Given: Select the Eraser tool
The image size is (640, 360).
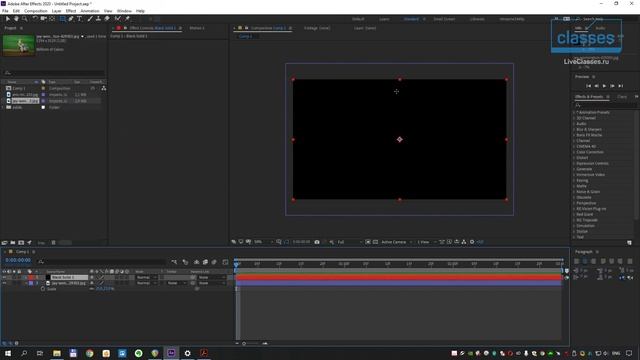Looking at the screenshot, I should click(107, 19).
